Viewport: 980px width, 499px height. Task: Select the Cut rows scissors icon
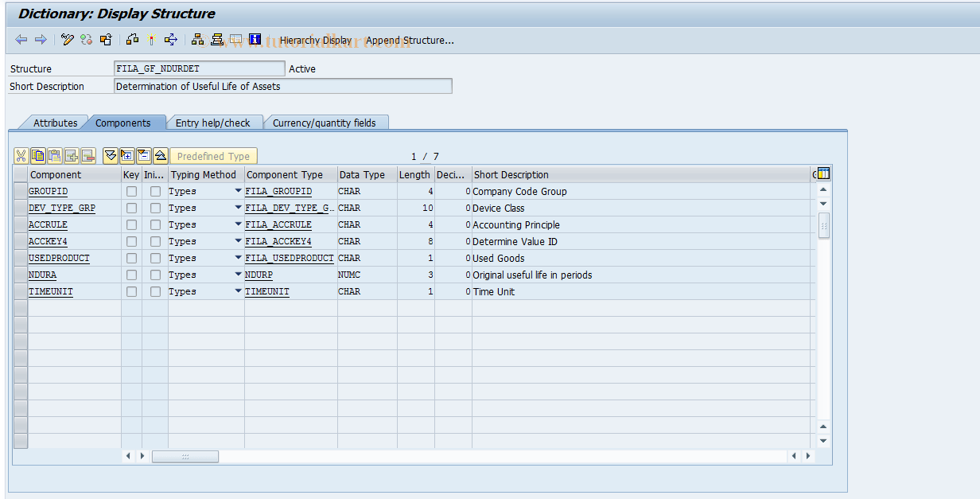[x=21, y=155]
